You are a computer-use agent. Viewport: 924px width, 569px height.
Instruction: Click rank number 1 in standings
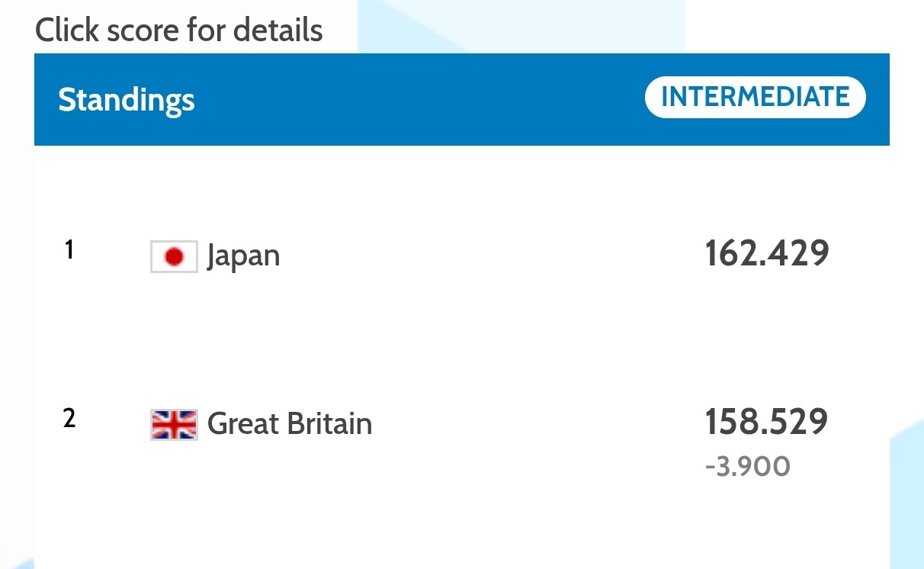click(69, 250)
